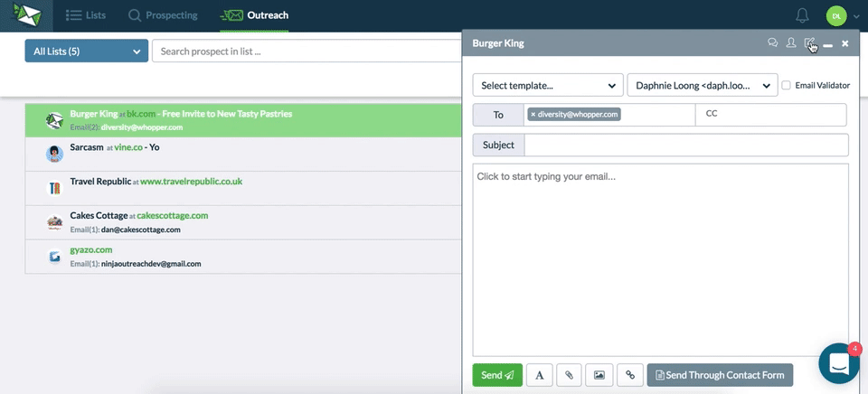Screen dimensions: 868x394
Task: Open the DL user avatar menu
Action: point(835,16)
